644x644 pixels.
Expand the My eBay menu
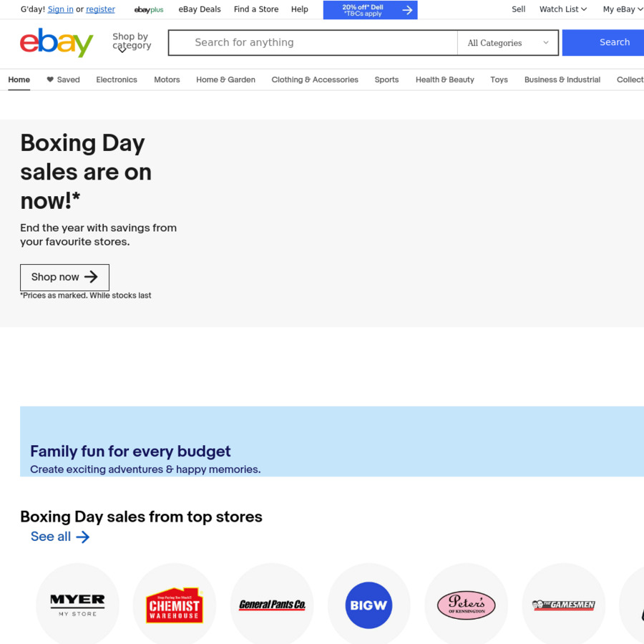tap(622, 9)
